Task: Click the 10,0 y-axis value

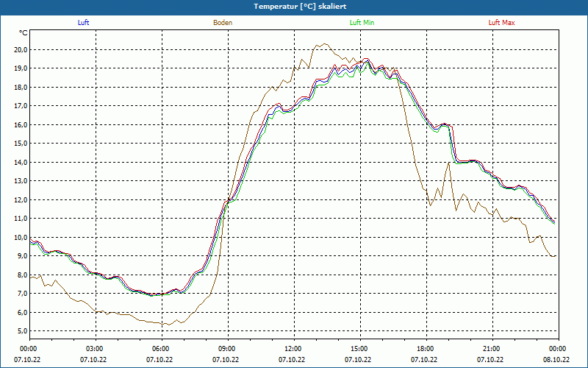Action: click(21, 237)
